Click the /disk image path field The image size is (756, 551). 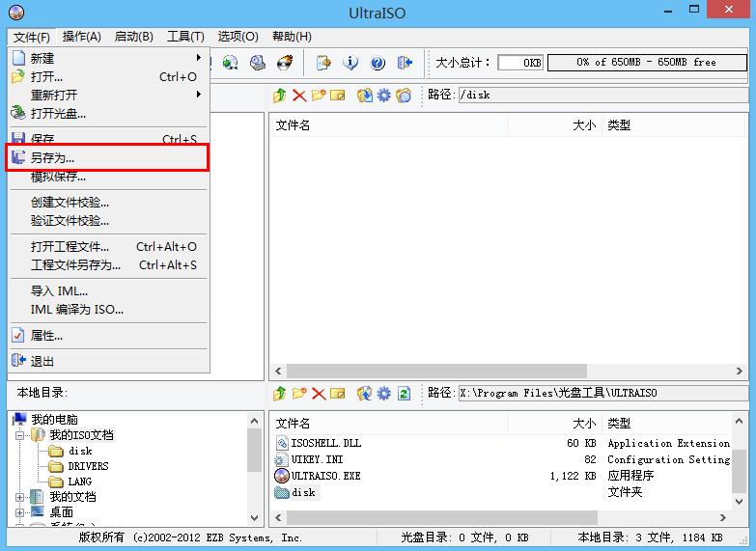point(603,95)
